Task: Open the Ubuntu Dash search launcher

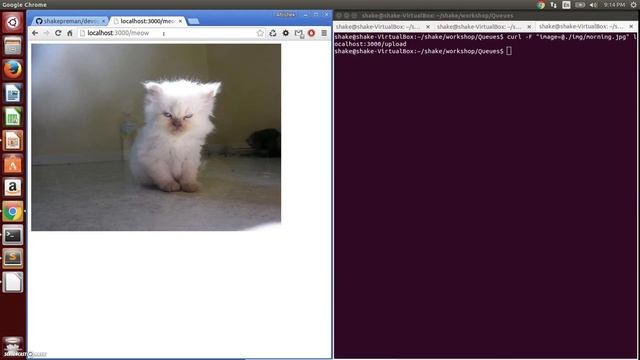Action: pyautogui.click(x=13, y=22)
